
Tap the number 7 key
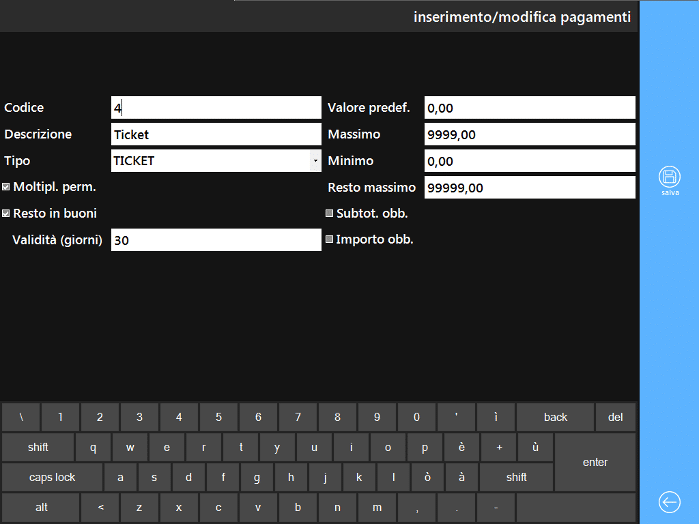click(x=298, y=417)
